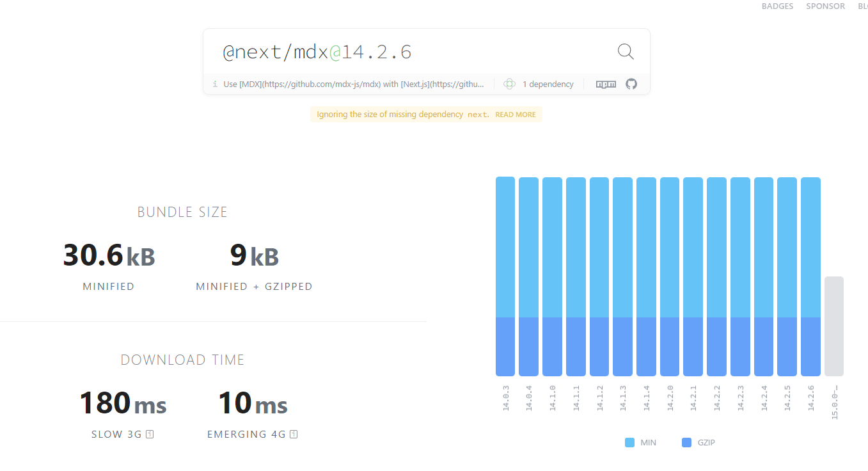Screen dimensions: 868x471
Task: Click the SLOW 3G label text
Action: click(116, 435)
